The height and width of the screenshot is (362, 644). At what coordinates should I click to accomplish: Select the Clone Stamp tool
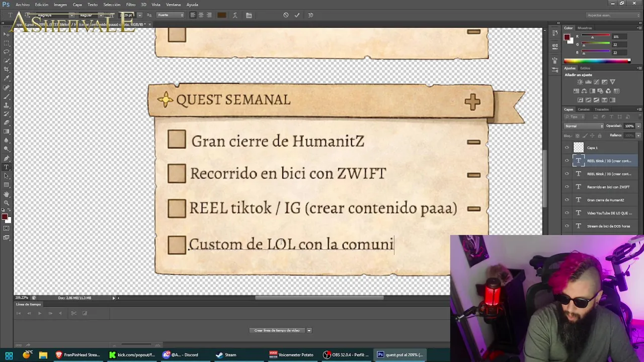[x=6, y=105]
